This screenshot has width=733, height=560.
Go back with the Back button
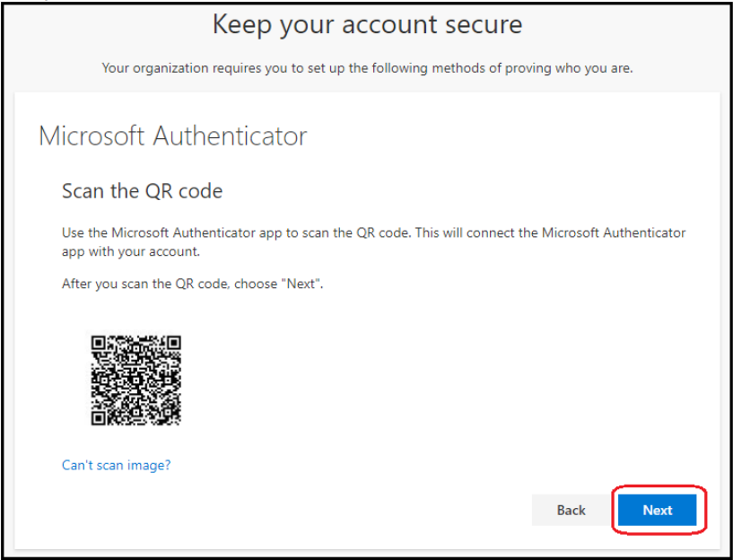click(571, 510)
